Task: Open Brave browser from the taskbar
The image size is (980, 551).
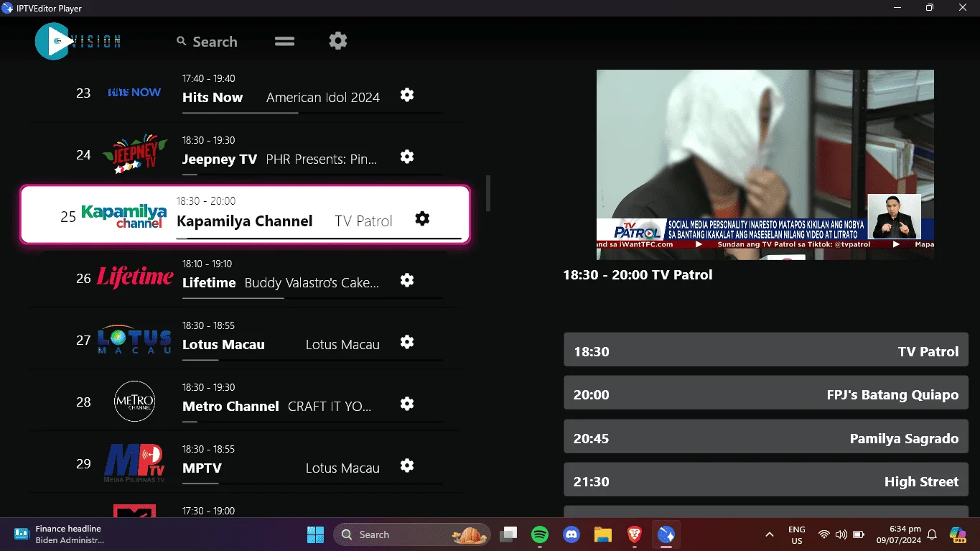Action: [x=634, y=534]
